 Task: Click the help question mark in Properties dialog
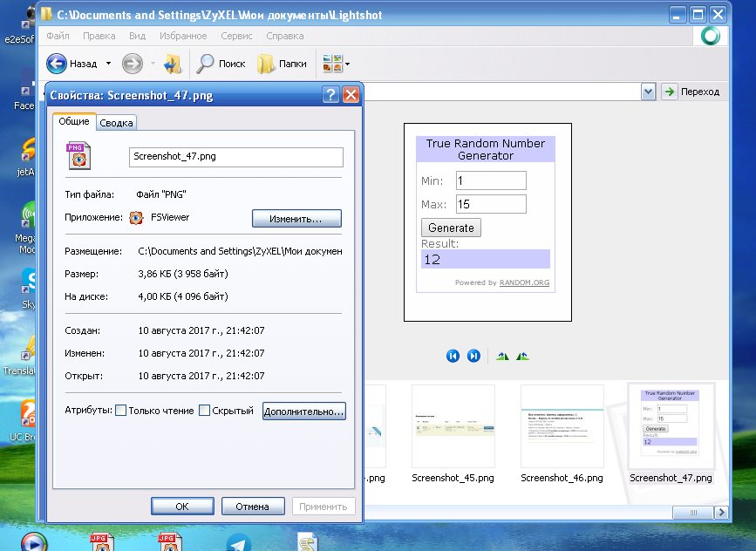click(330, 96)
